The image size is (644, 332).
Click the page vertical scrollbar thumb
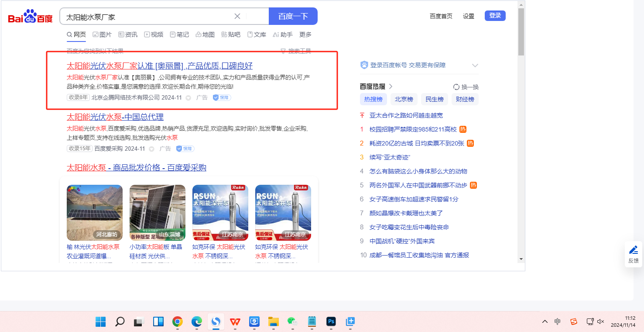coord(521,31)
